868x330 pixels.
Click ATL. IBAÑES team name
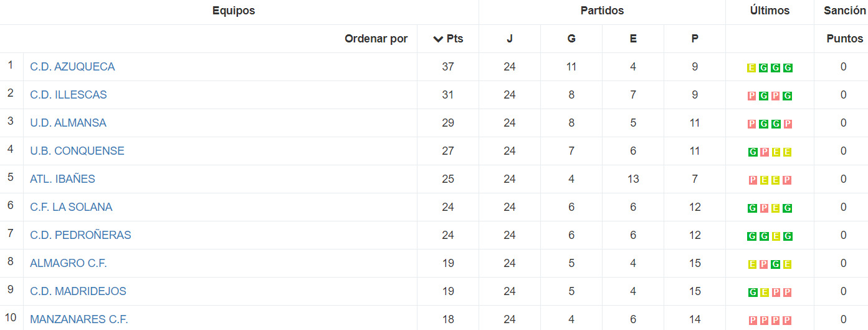click(x=62, y=179)
